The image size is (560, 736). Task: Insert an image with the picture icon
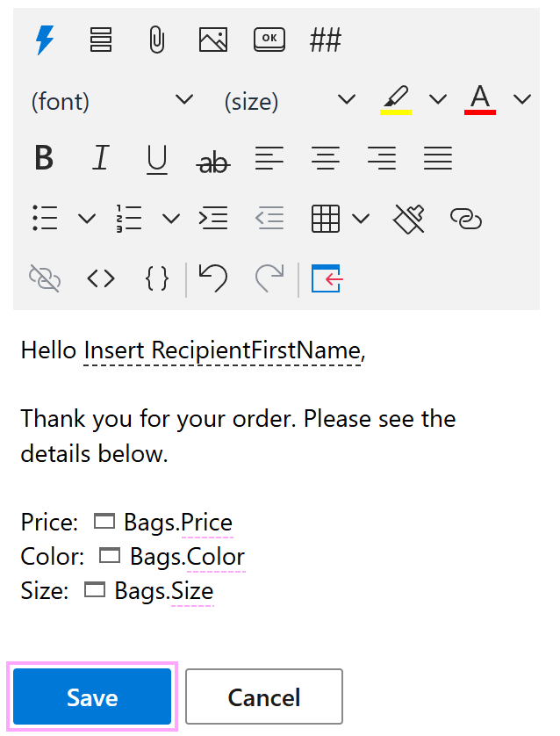click(212, 39)
